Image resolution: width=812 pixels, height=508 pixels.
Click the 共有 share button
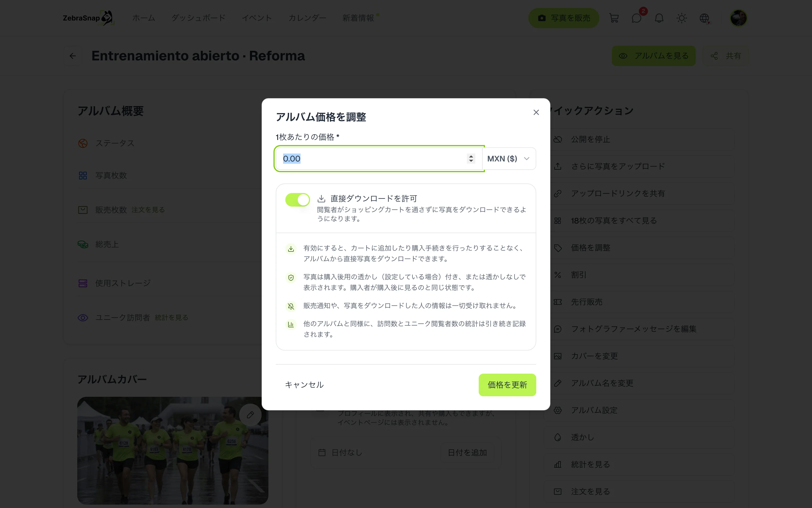pos(725,56)
